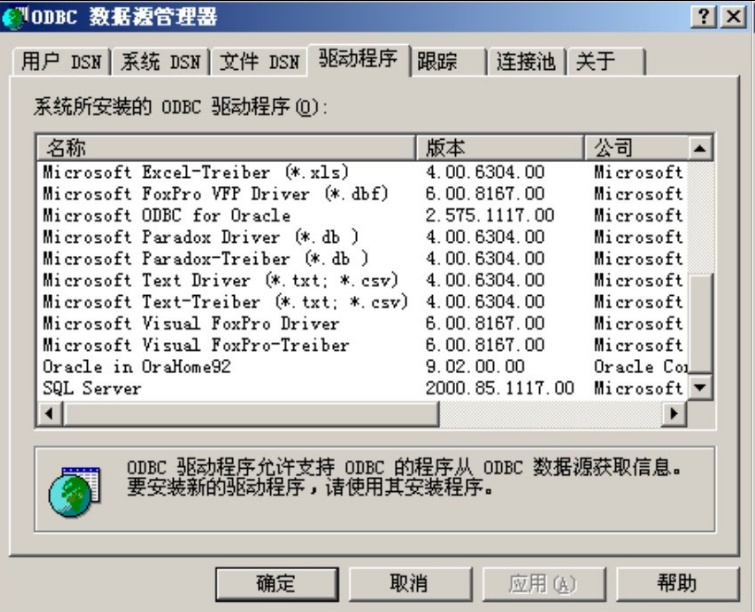Select Microsoft Text Driver (*.txt; *.csv)

pyautogui.click(x=362, y=280)
